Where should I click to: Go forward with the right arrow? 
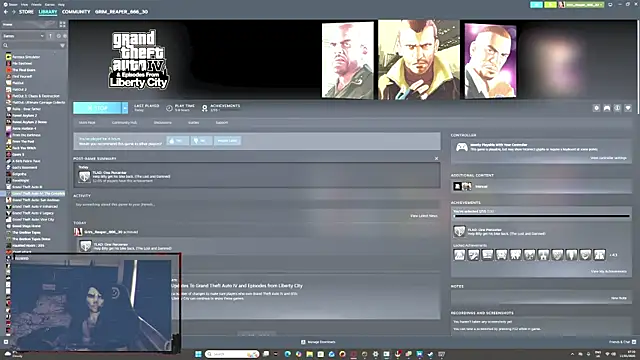point(13,12)
